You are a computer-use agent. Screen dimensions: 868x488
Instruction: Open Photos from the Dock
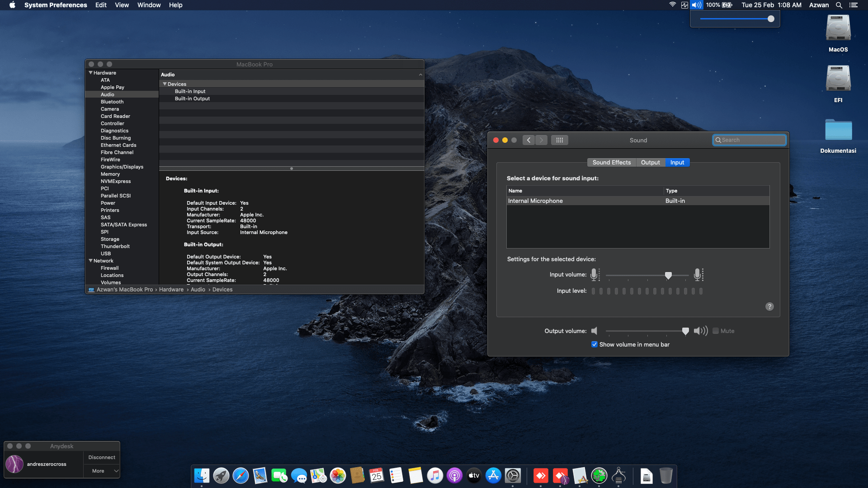pos(338,476)
